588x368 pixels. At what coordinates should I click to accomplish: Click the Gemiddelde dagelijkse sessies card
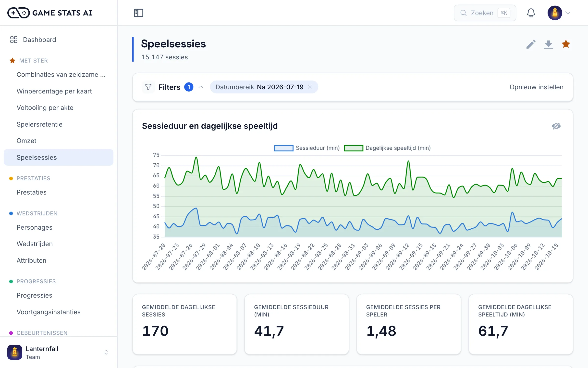pos(184,324)
